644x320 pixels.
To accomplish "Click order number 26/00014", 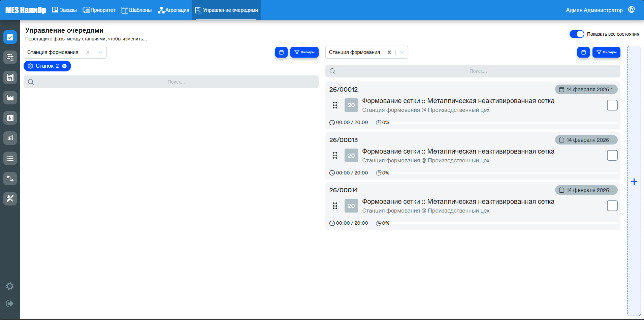I will coord(344,190).
